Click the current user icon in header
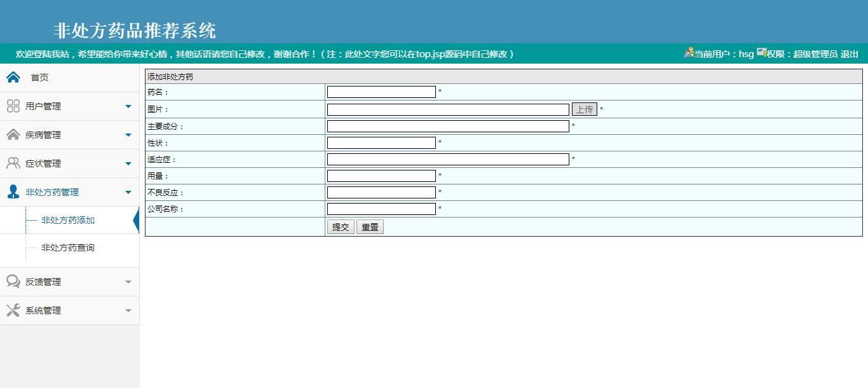 [689, 53]
